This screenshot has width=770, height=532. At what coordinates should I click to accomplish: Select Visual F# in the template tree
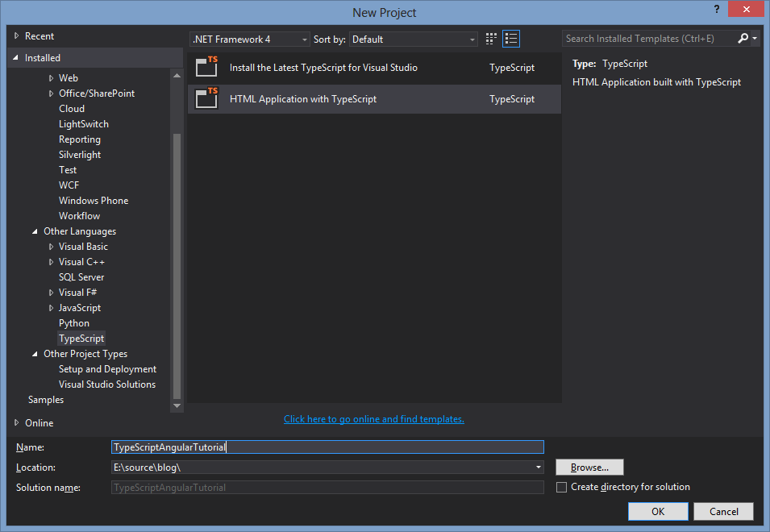click(77, 292)
